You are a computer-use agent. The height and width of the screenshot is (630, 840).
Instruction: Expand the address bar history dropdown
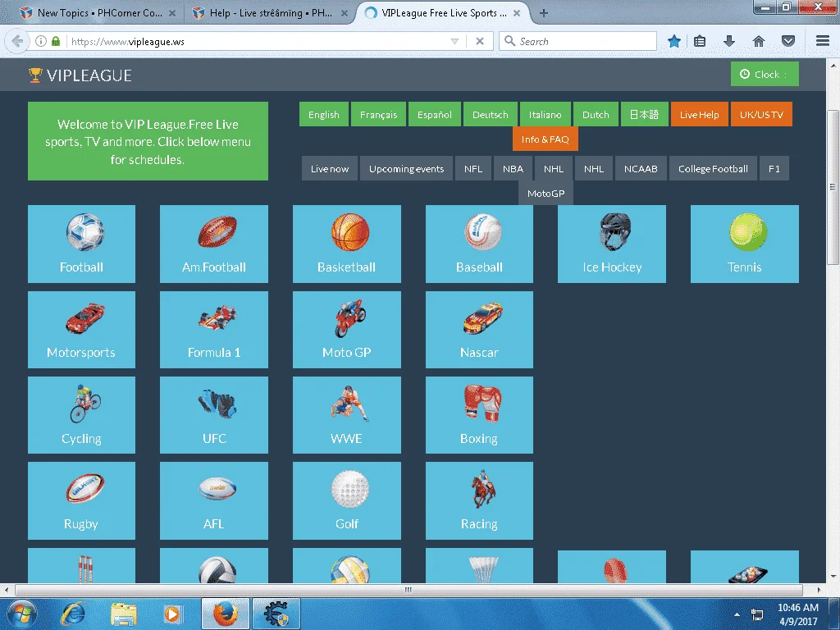click(x=454, y=41)
